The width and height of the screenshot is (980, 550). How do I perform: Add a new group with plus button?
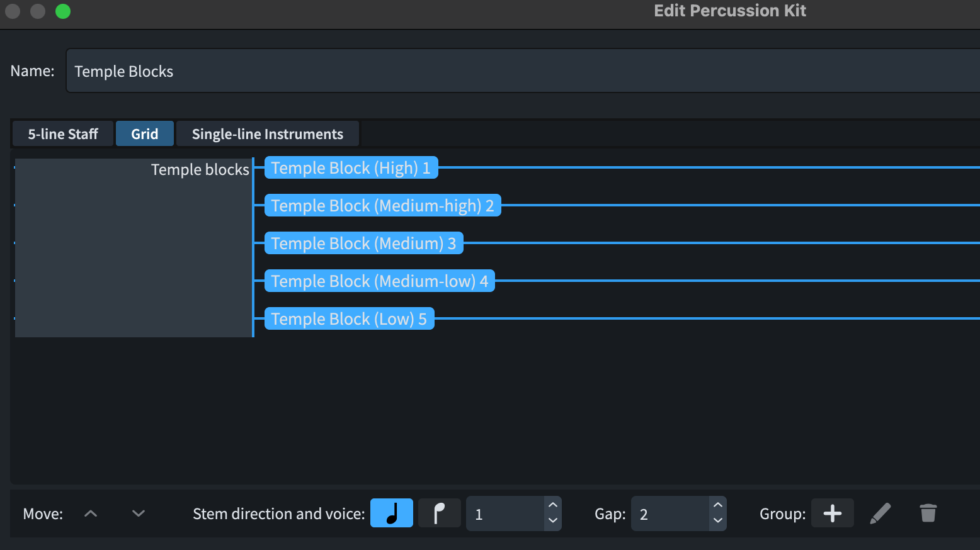click(832, 513)
